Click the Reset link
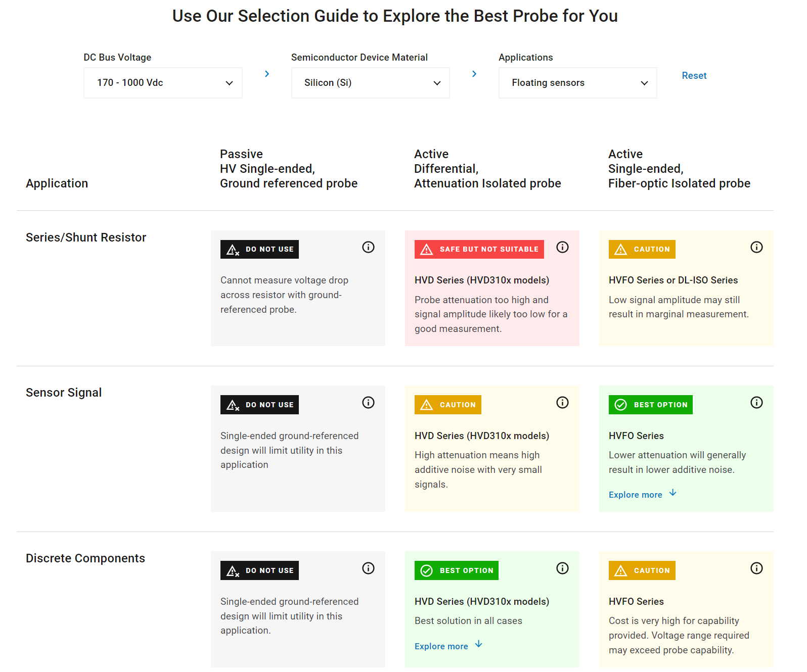 pos(694,76)
